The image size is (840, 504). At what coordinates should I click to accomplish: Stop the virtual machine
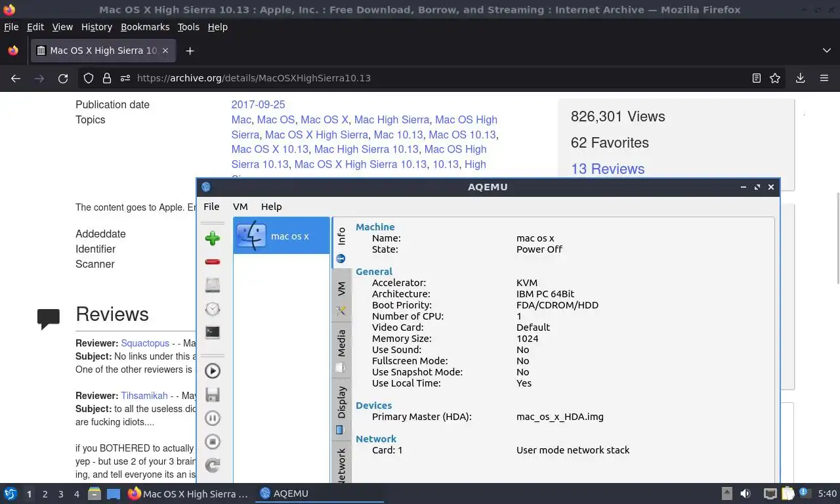click(x=212, y=442)
